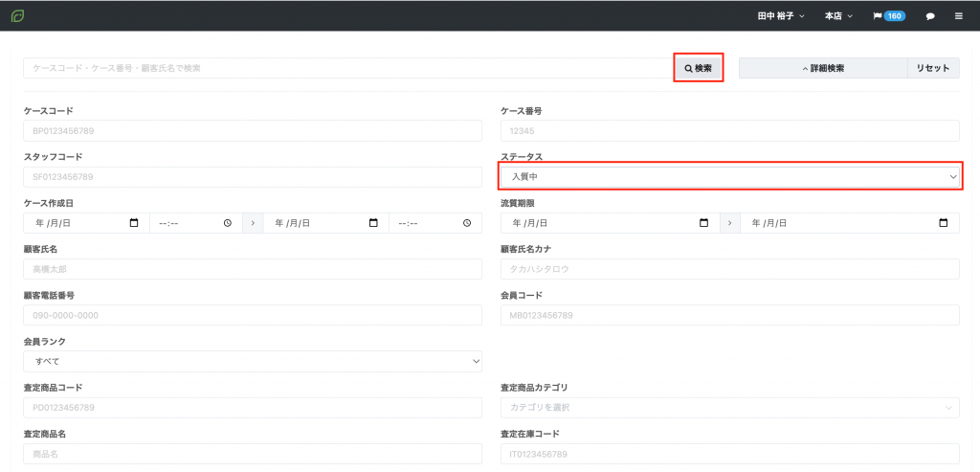This screenshot has width=980, height=472.
Task: Expand the ステータス dropdown showing 入質中
Action: pos(730,176)
